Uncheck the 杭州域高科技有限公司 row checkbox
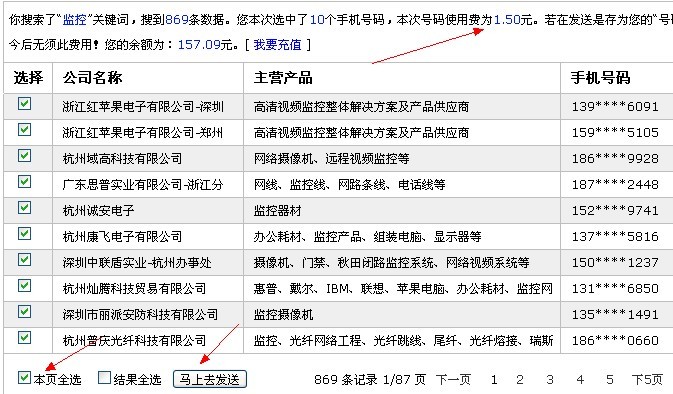This screenshot has width=673, height=394. (x=24, y=155)
